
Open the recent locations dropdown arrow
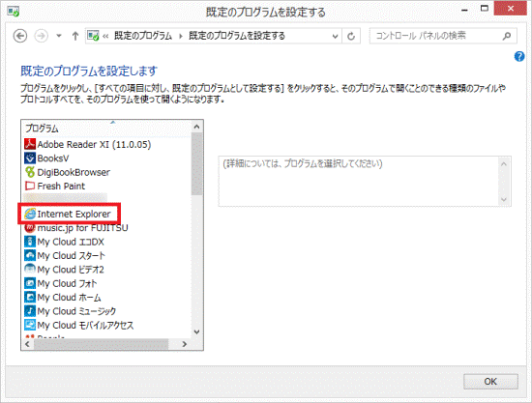[x=59, y=36]
